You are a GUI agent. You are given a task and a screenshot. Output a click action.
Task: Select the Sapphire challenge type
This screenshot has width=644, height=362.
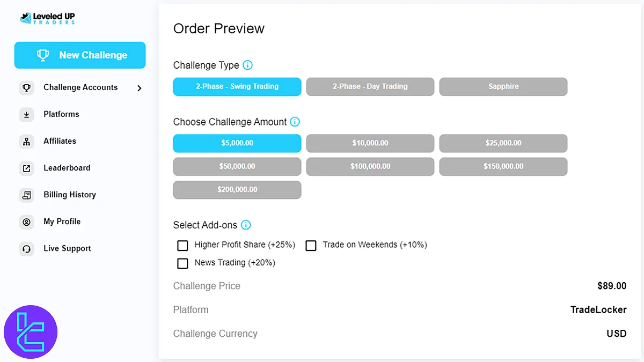tap(503, 86)
